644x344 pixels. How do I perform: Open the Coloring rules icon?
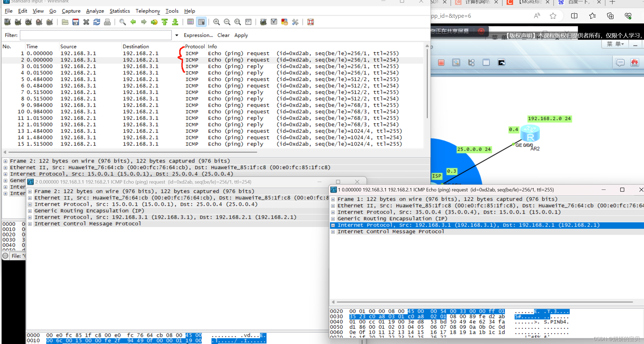284,22
